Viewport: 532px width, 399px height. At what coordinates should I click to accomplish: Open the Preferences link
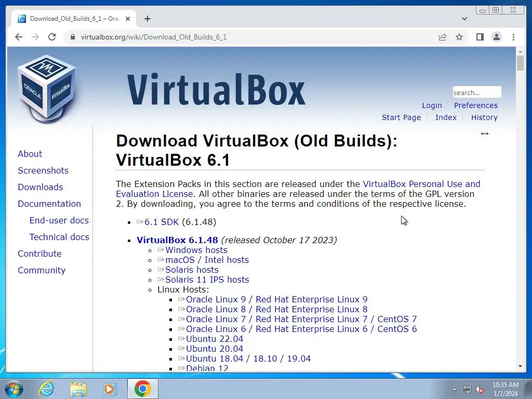point(476,105)
